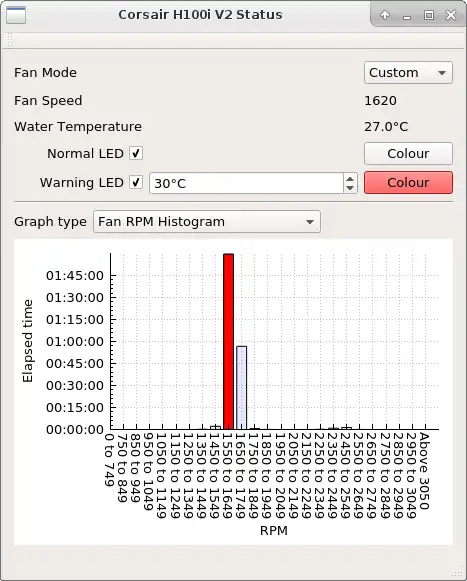Open the Fan Mode Custom dropdown
The image size is (467, 581).
(408, 73)
